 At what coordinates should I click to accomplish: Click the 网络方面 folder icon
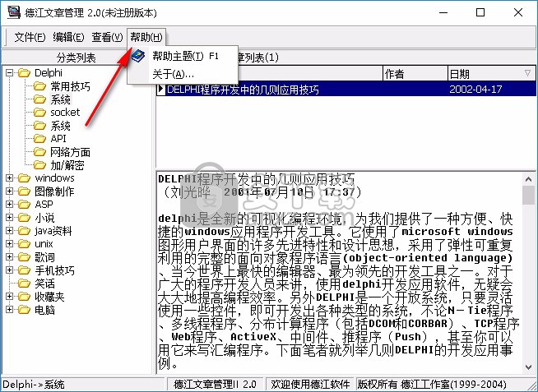[x=39, y=152]
